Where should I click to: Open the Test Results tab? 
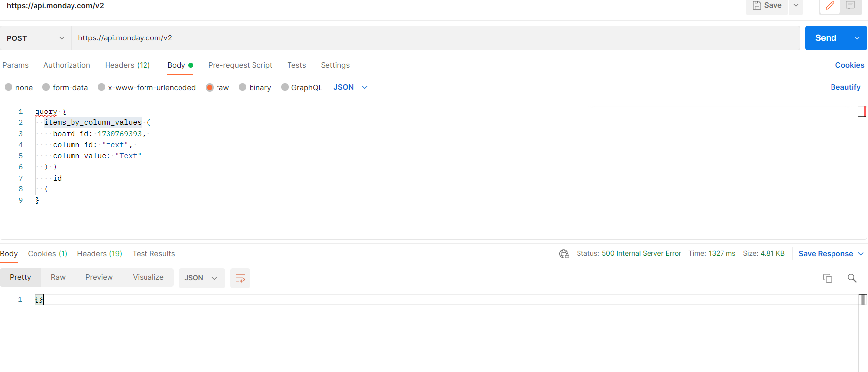[153, 254]
